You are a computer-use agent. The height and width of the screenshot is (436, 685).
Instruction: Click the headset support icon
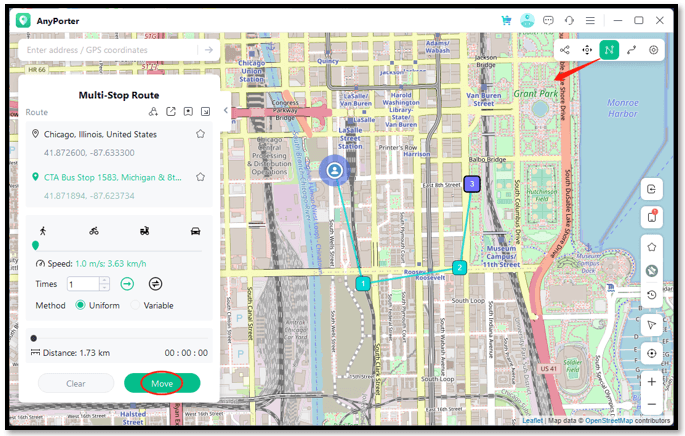(x=569, y=21)
